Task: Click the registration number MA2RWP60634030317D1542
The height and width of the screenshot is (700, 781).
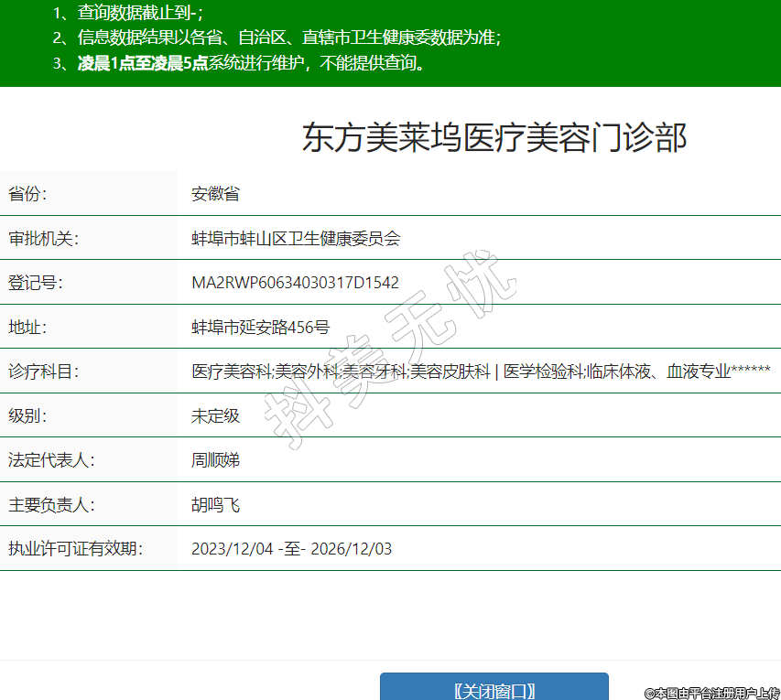Action: tap(295, 283)
